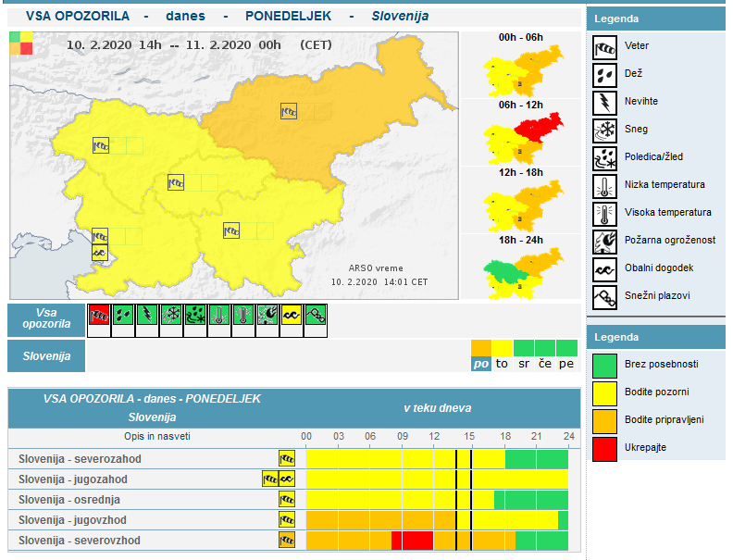Screen dimensions: 733x560
Task: Click the Nizka temperatura legend icon
Action: point(604,186)
